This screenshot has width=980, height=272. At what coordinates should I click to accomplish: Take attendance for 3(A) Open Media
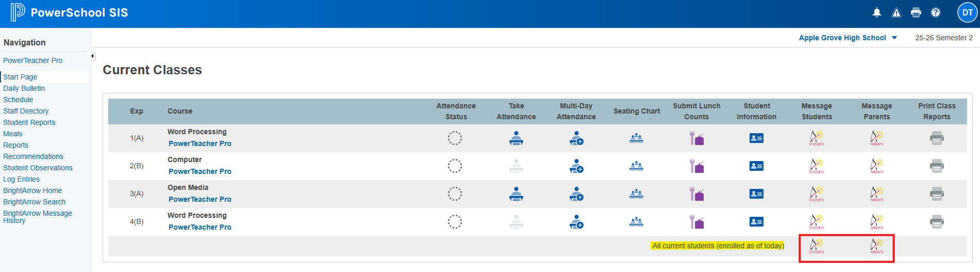(516, 194)
